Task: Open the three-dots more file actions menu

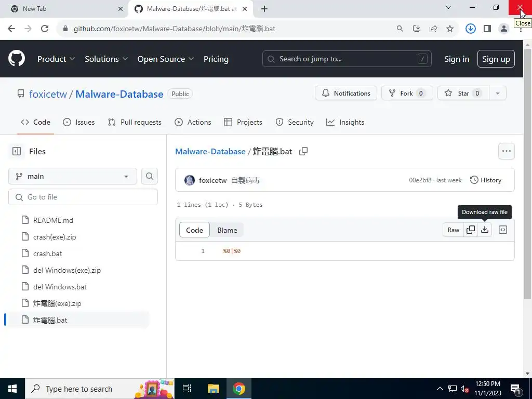Action: [x=506, y=151]
